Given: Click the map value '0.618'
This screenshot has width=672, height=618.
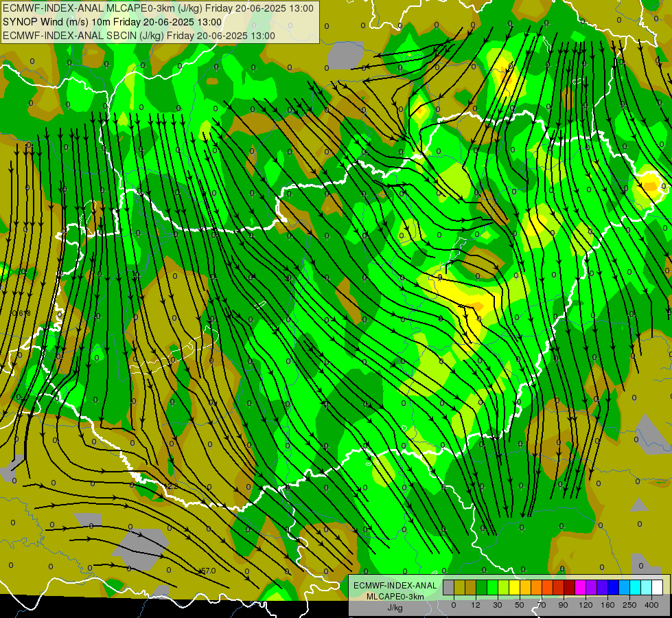Looking at the screenshot, I should (21, 314).
